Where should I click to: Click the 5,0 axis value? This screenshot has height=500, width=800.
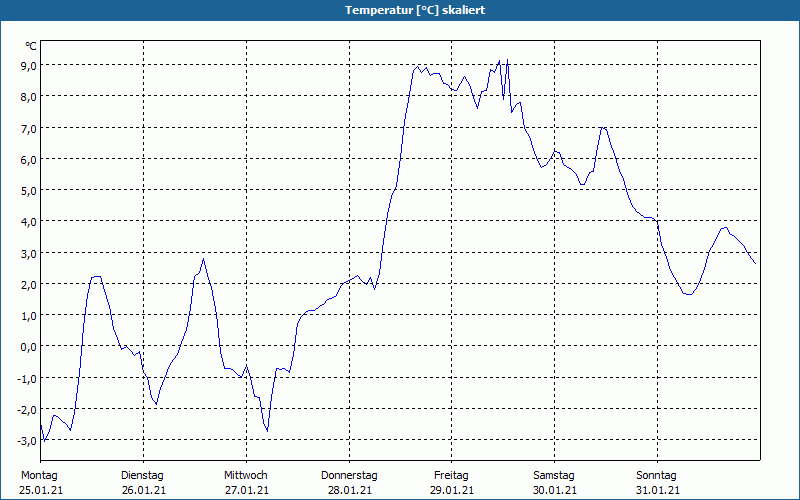coord(29,190)
